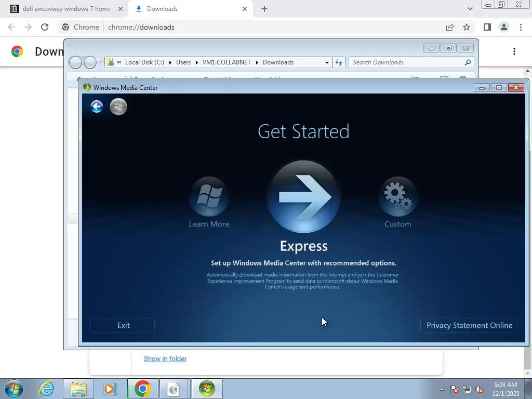Image resolution: width=532 pixels, height=399 pixels.
Task: Click the green Media Center start orb
Action: coord(118,107)
